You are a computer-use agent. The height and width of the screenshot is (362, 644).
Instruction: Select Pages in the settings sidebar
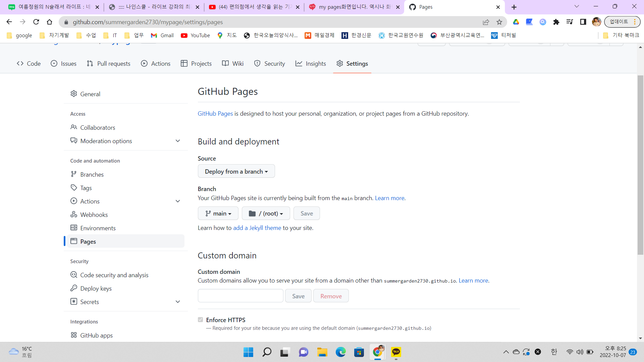pyautogui.click(x=126, y=241)
